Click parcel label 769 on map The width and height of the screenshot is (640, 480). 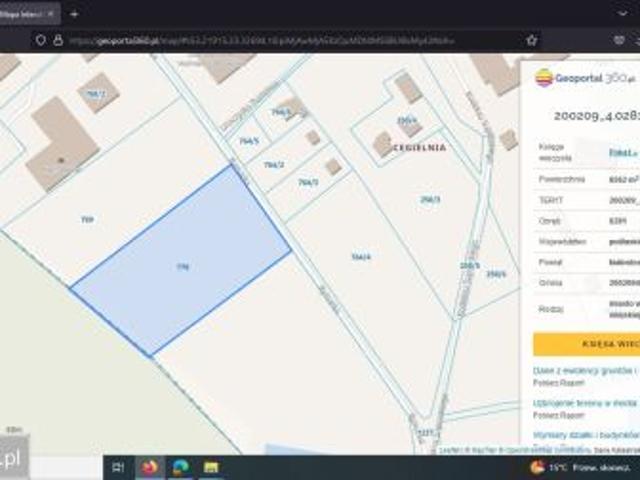click(87, 220)
